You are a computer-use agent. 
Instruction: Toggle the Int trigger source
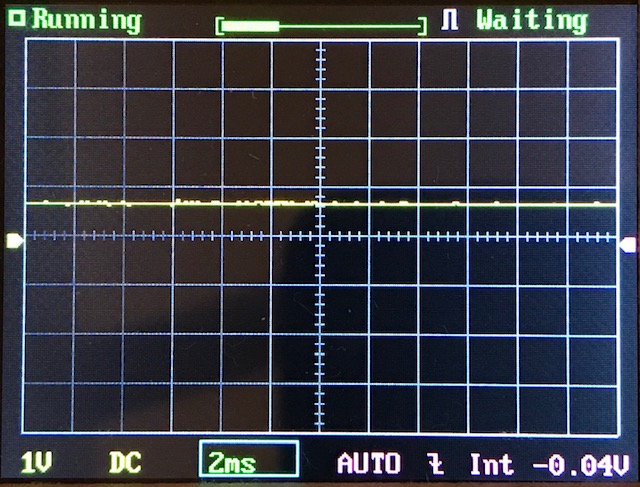coord(491,464)
